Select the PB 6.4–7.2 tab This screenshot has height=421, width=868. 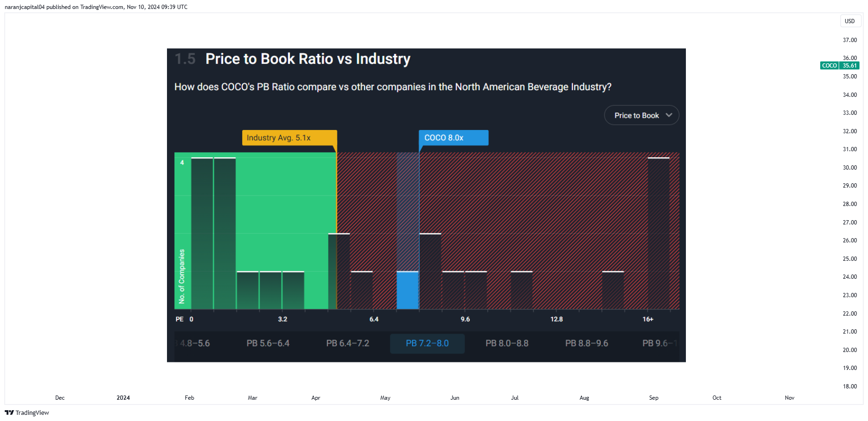tap(348, 344)
